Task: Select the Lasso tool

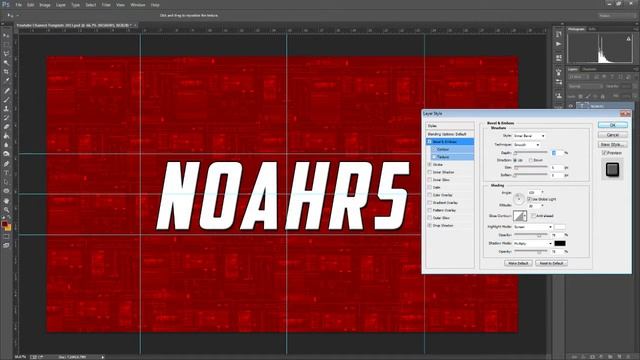Action: click(6, 54)
